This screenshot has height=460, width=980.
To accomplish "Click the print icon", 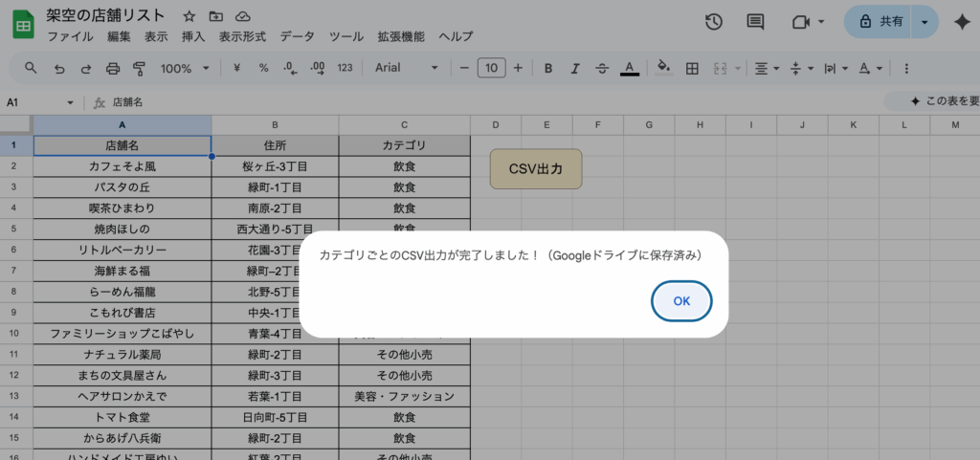I will [x=113, y=69].
